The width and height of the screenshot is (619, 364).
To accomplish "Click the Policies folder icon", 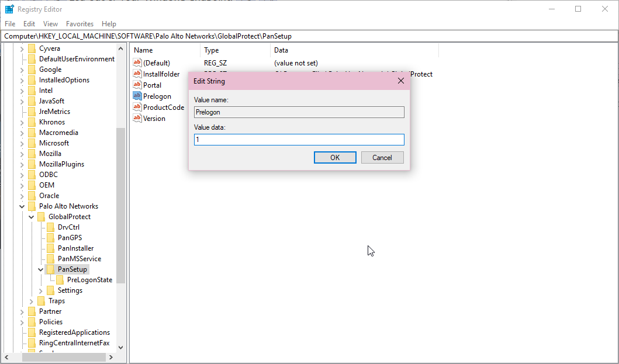I will tap(32, 322).
